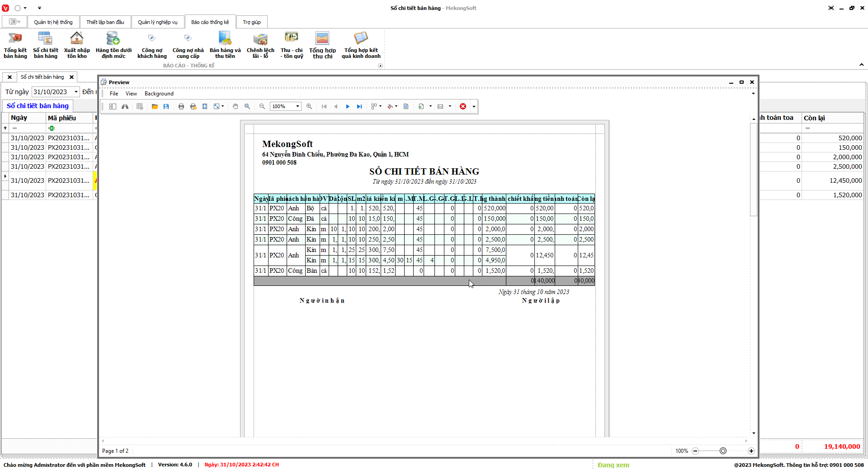Open the File menu in Preview

coord(114,94)
